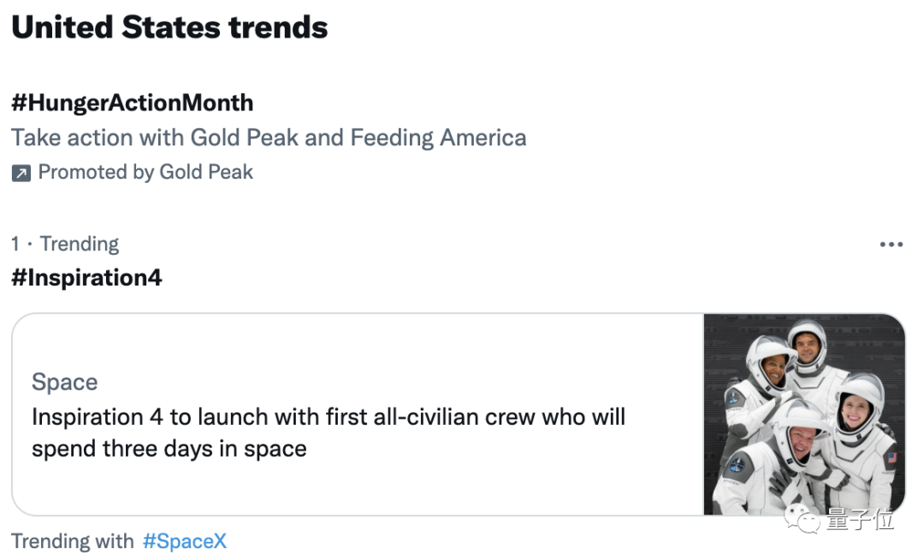The width and height of the screenshot is (924, 560).
Task: Click the "Space" category label in card
Action: click(65, 382)
